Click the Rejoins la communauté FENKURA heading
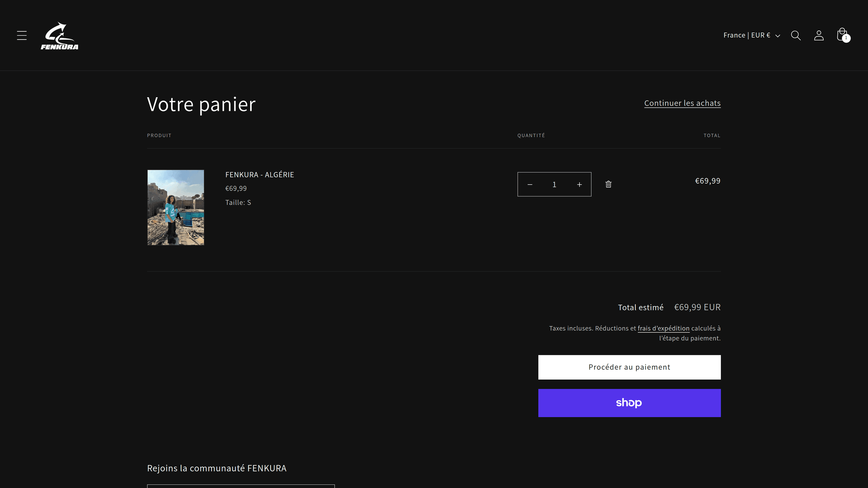The height and width of the screenshot is (488, 868). [x=217, y=468]
